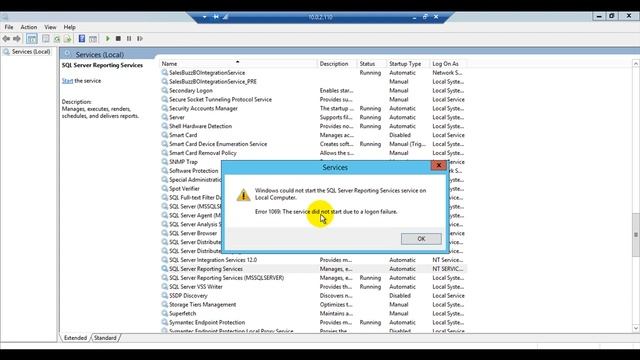The height and width of the screenshot is (360, 640).
Task: Click the services list scrollbar up arrow
Action: point(636,64)
